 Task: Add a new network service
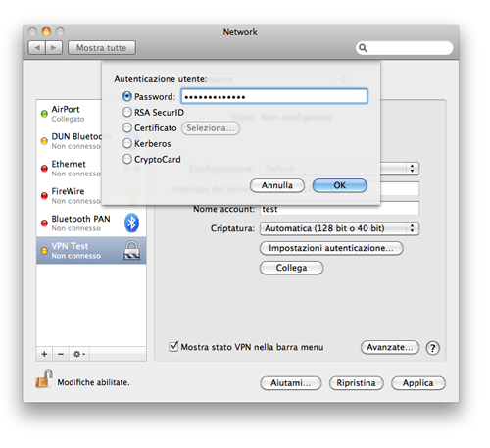[x=44, y=354]
